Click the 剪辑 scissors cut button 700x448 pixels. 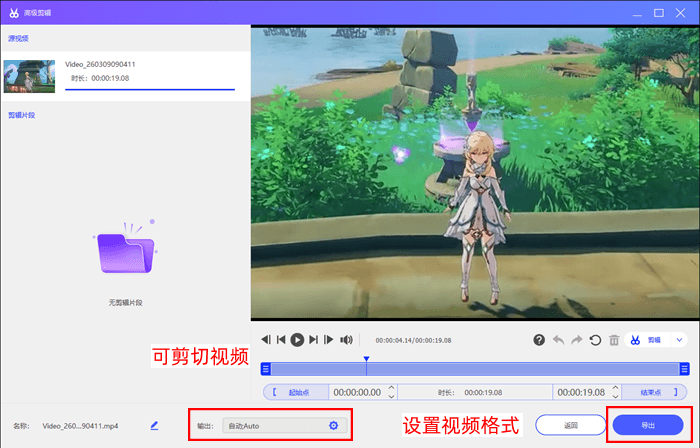pyautogui.click(x=646, y=340)
